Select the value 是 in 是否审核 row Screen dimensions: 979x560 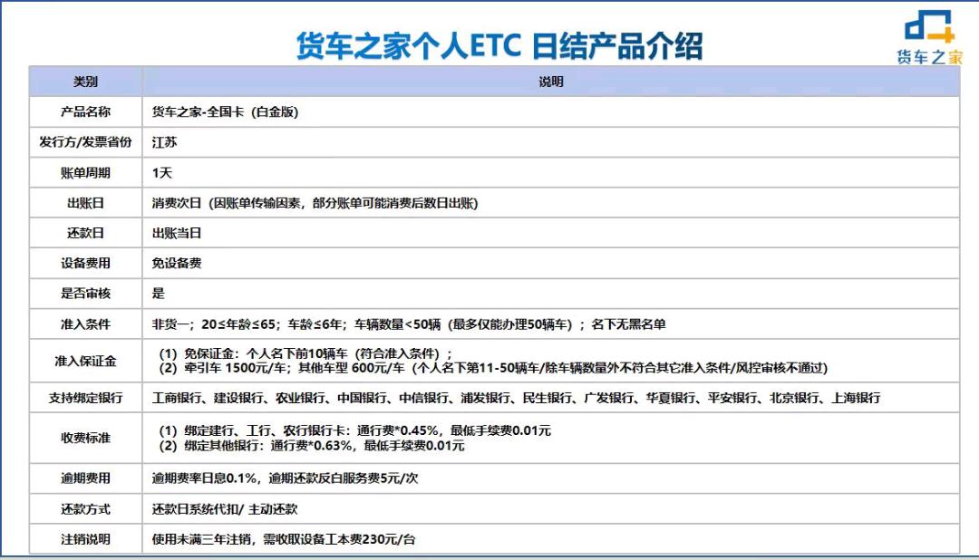(159, 293)
